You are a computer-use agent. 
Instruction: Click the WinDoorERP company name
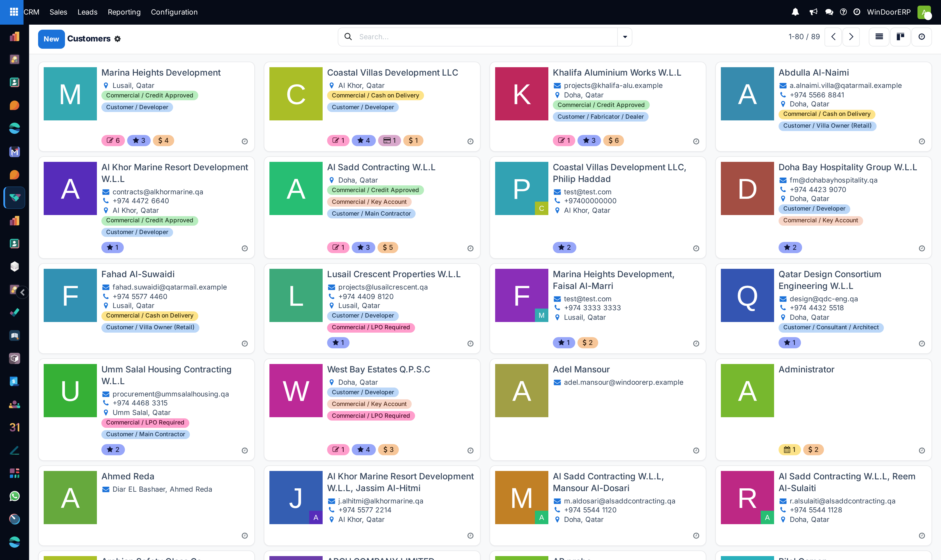pyautogui.click(x=889, y=12)
